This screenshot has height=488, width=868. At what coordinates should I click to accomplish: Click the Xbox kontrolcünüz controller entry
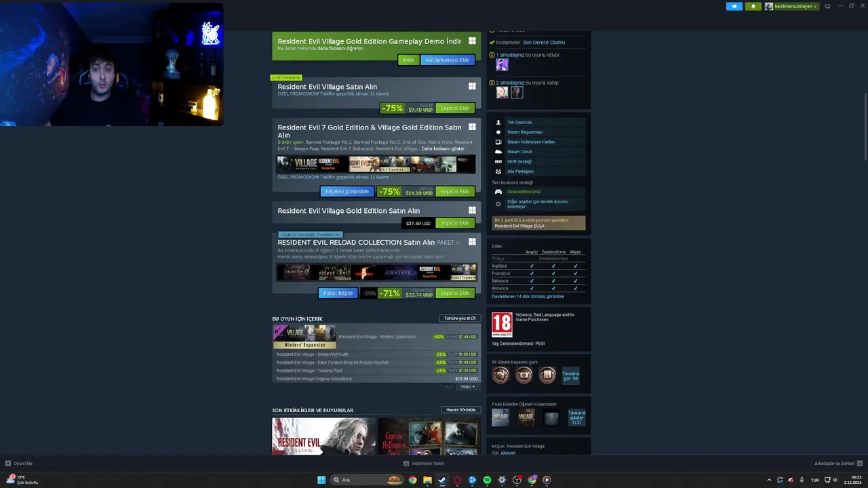[x=524, y=192]
